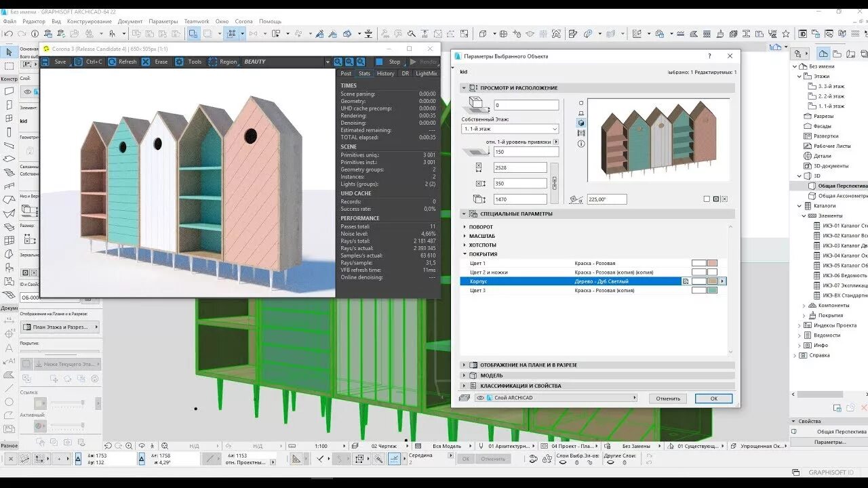This screenshot has height=488, width=868.
Task: Click the Цвет 1 pink material swatch
Action: click(713, 263)
